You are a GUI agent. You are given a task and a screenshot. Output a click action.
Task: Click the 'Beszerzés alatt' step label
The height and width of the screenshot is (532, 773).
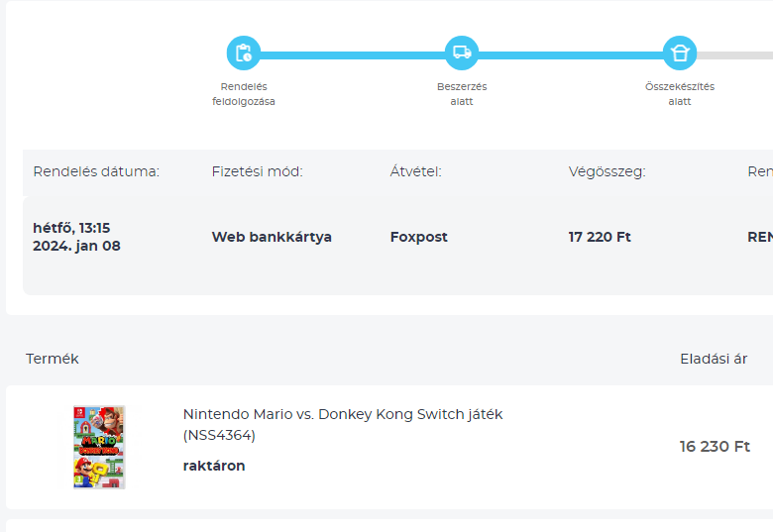462,94
